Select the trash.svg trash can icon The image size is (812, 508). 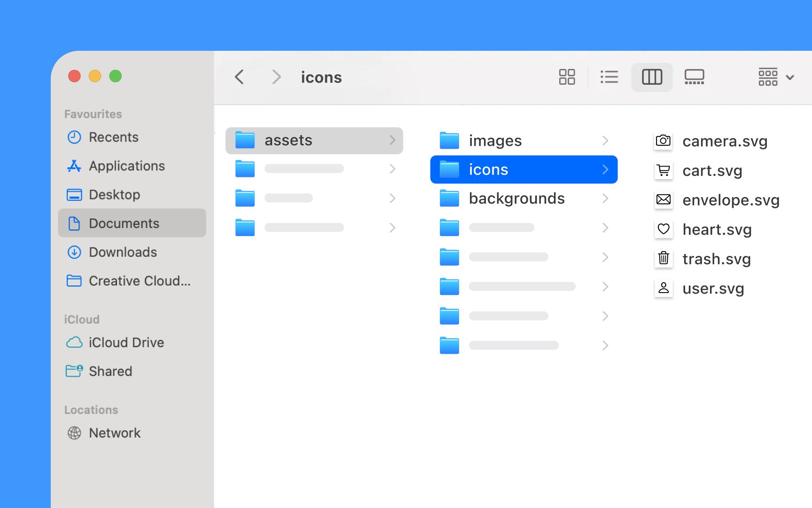pyautogui.click(x=663, y=259)
